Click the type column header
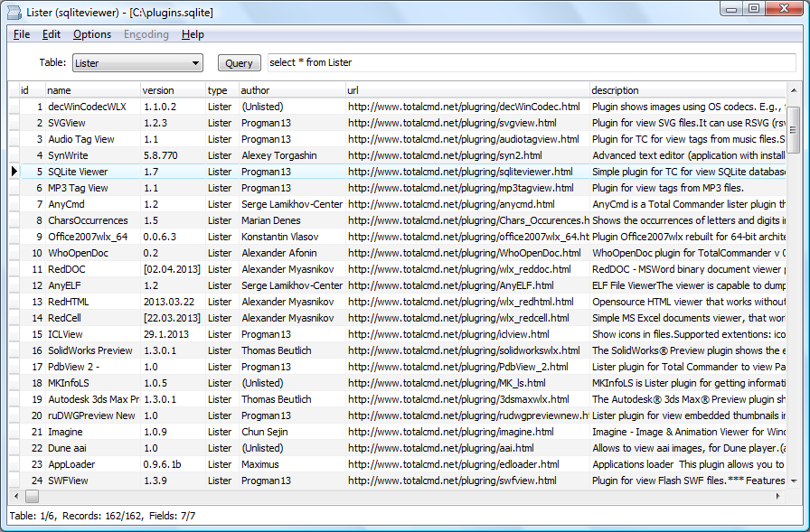 pos(222,90)
